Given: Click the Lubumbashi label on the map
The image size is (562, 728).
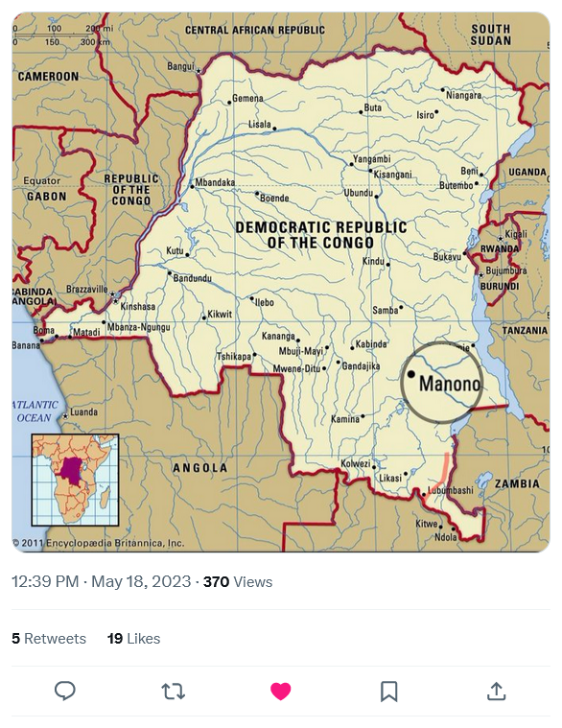Looking at the screenshot, I should tap(450, 490).
